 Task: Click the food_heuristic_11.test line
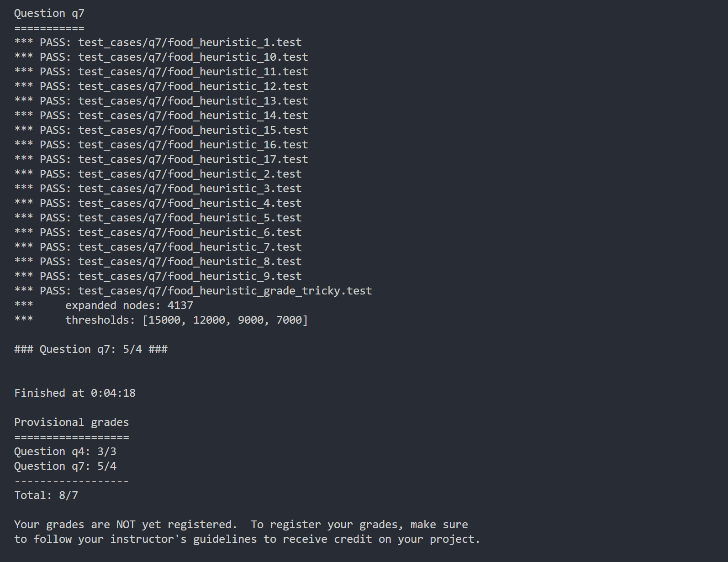(161, 72)
